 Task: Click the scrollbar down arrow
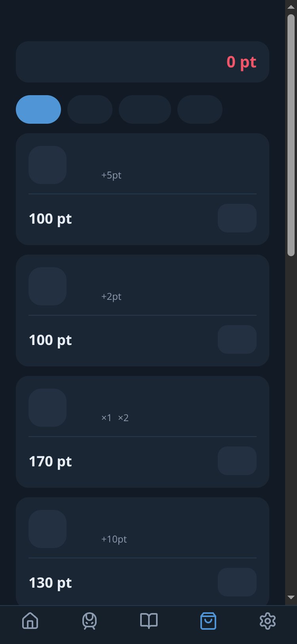click(291, 597)
